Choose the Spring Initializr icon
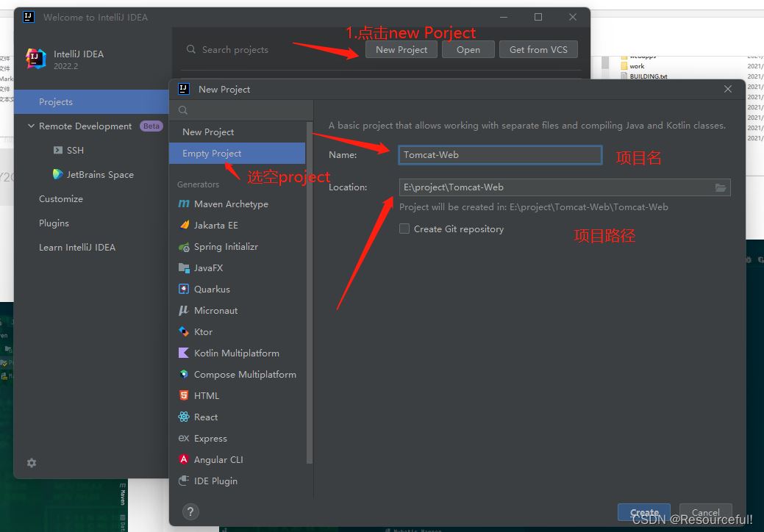764x532 pixels. [184, 247]
